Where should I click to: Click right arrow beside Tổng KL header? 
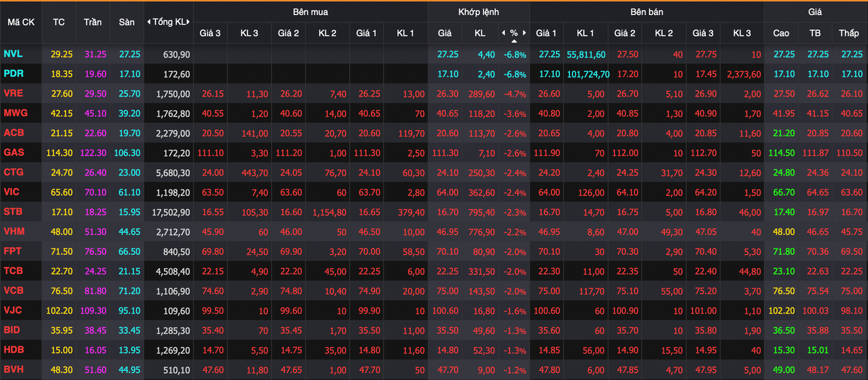(189, 22)
